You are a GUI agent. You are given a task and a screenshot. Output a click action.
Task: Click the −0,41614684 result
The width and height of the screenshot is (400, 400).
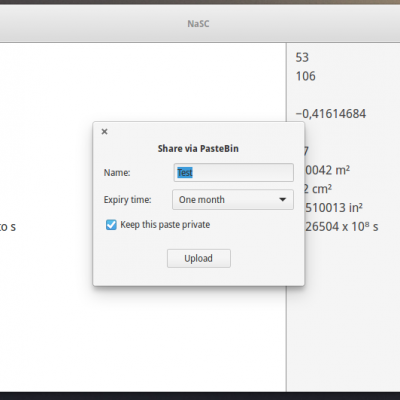[x=331, y=114]
